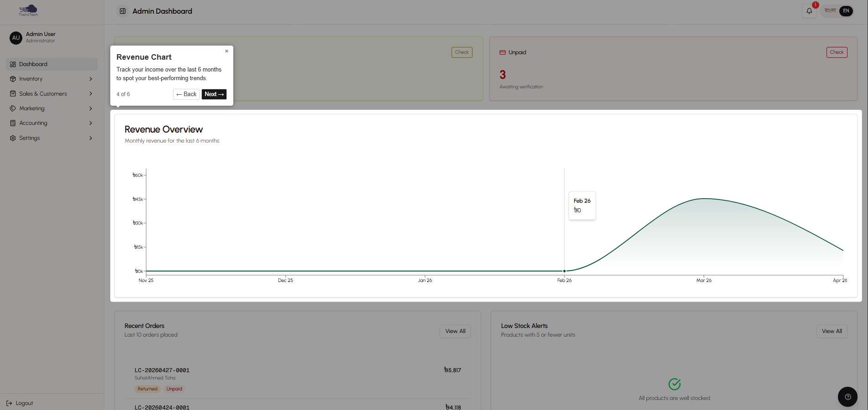Click the notification bell icon
Image resolution: width=868 pixels, height=410 pixels.
point(809,11)
